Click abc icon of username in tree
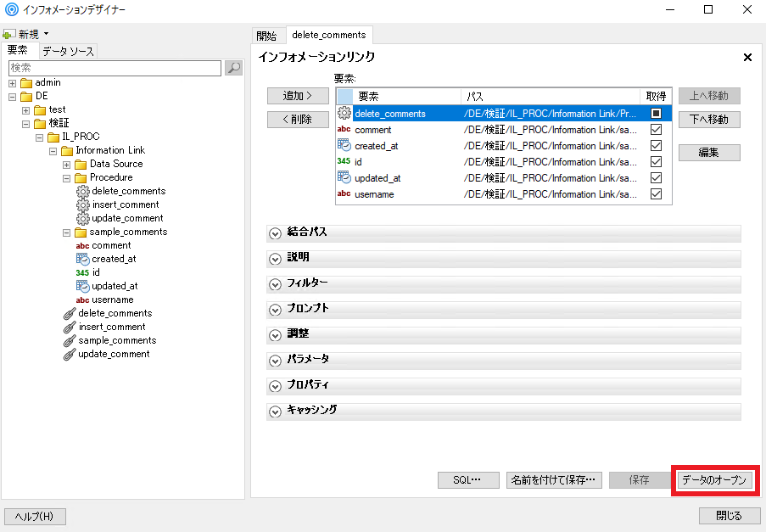 pyautogui.click(x=82, y=300)
